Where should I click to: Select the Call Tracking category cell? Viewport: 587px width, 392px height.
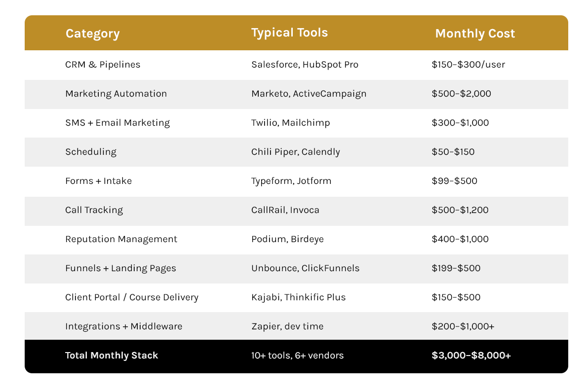coord(94,210)
